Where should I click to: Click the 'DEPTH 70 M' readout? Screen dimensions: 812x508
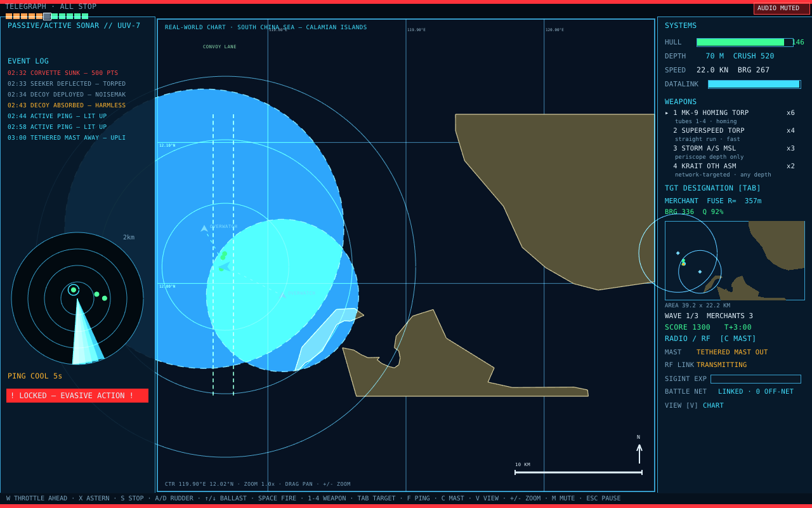click(x=694, y=56)
